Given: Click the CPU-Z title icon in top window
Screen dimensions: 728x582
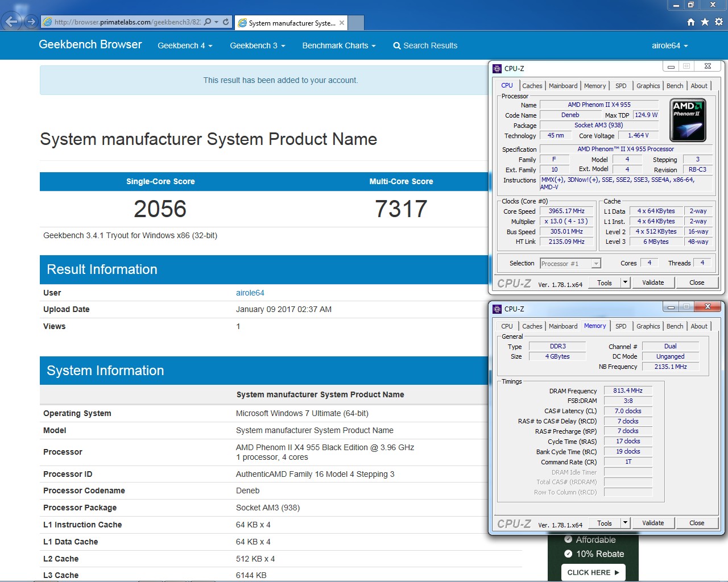Looking at the screenshot, I should 497,68.
